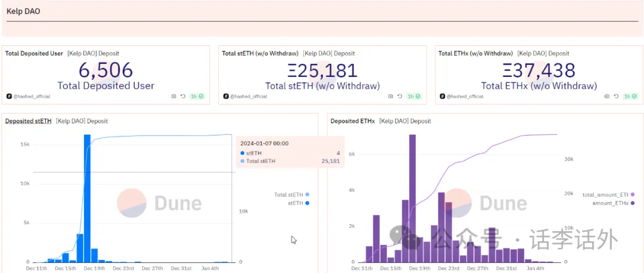Click hashed avatar icon on Total stETH card

226,96
